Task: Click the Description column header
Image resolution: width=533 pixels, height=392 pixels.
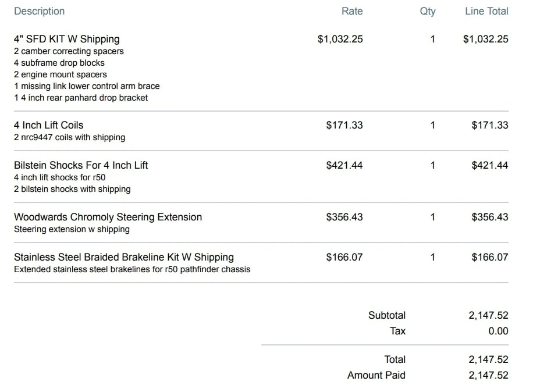Action: [39, 11]
